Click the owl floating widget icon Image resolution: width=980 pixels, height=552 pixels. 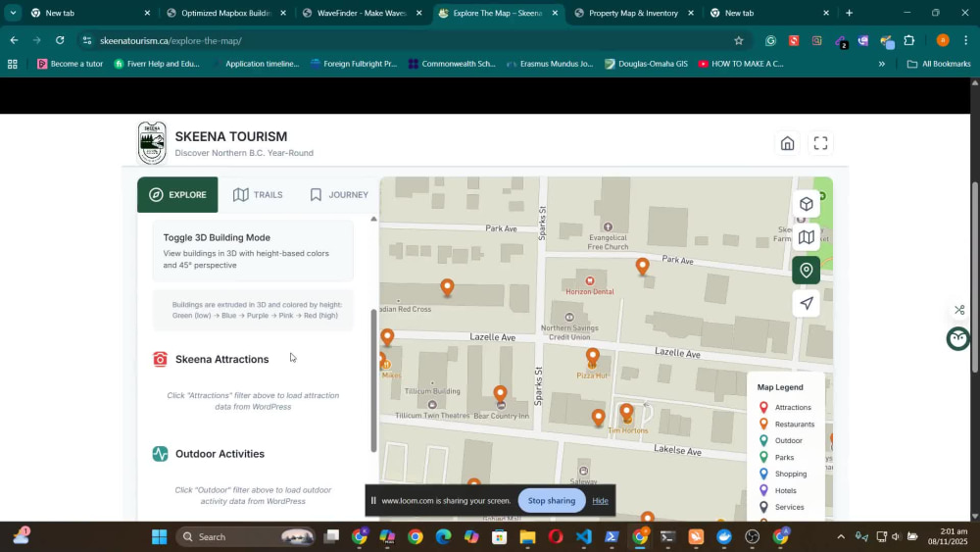click(958, 338)
